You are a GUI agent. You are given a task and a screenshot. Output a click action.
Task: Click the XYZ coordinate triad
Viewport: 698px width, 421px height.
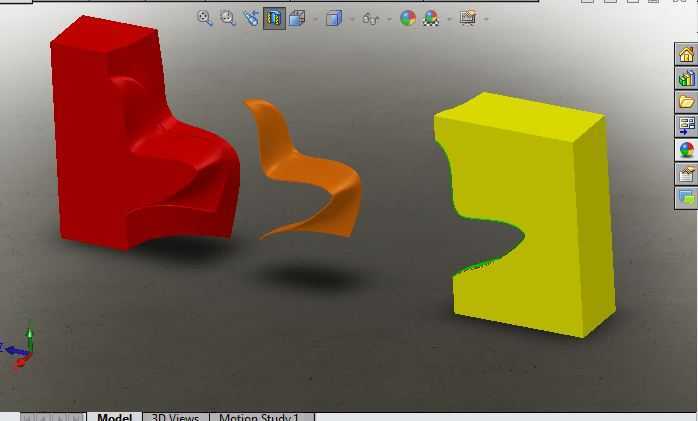pyautogui.click(x=18, y=348)
